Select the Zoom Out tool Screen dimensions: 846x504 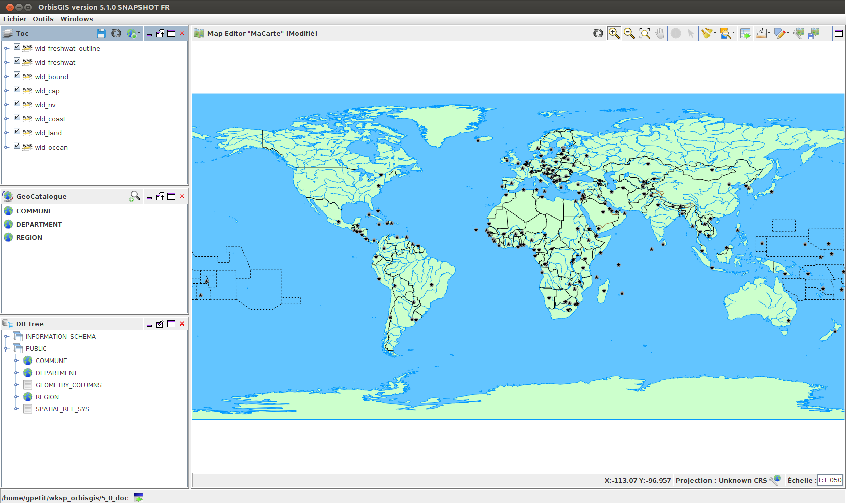tap(629, 33)
